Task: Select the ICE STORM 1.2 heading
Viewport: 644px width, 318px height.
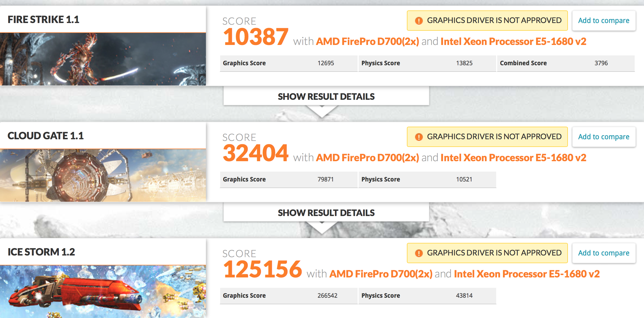Action: tap(41, 252)
